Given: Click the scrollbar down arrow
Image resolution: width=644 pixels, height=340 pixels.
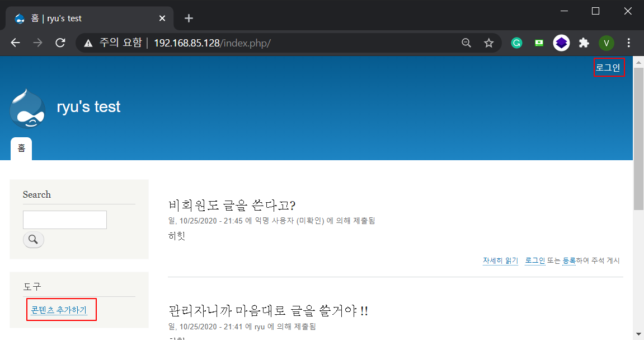Looking at the screenshot, I should pyautogui.click(x=638, y=334).
